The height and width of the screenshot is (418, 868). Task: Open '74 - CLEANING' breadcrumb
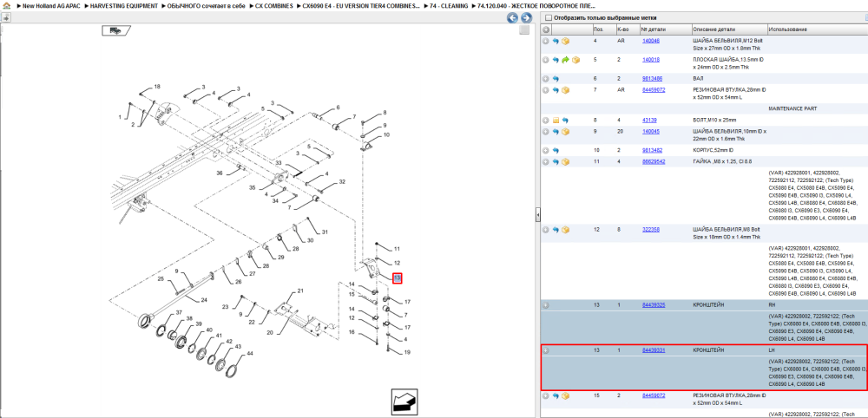pyautogui.click(x=449, y=5)
